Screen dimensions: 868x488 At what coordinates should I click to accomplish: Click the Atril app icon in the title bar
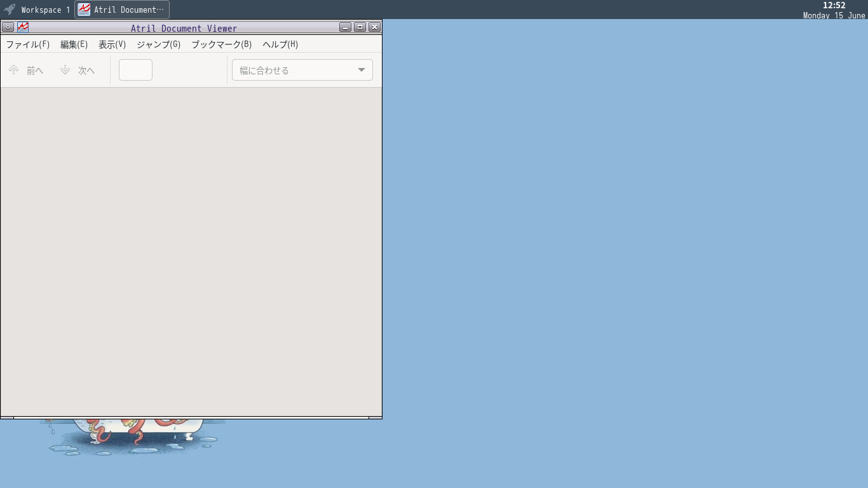tap(23, 27)
